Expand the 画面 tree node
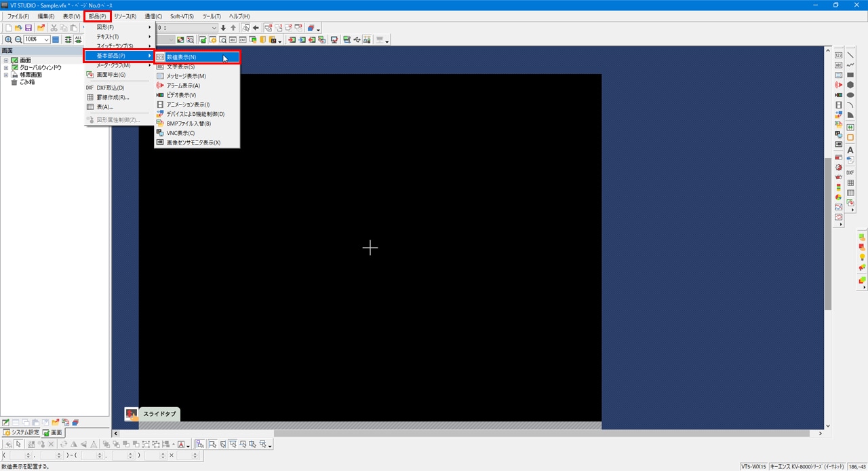The width and height of the screenshot is (868, 471). (x=6, y=60)
